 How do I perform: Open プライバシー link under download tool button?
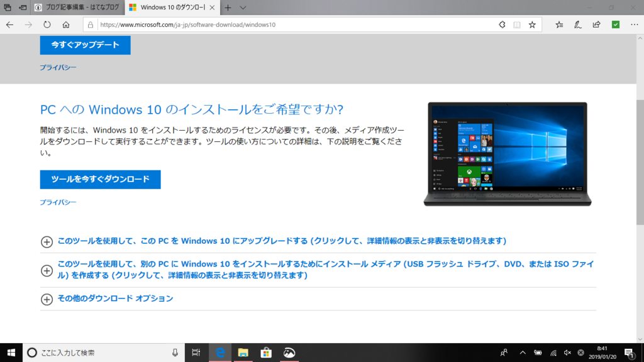(x=58, y=202)
